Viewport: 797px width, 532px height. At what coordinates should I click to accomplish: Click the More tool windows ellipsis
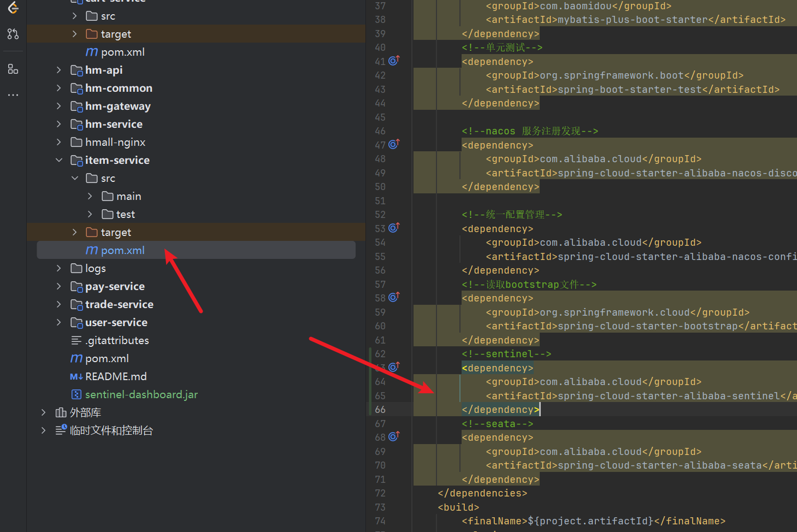(x=13, y=95)
